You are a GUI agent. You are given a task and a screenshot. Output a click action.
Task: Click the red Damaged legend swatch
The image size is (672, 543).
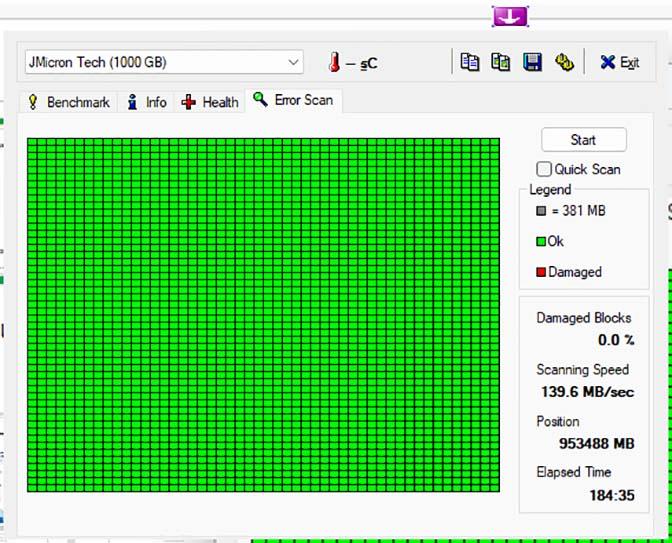(x=541, y=272)
